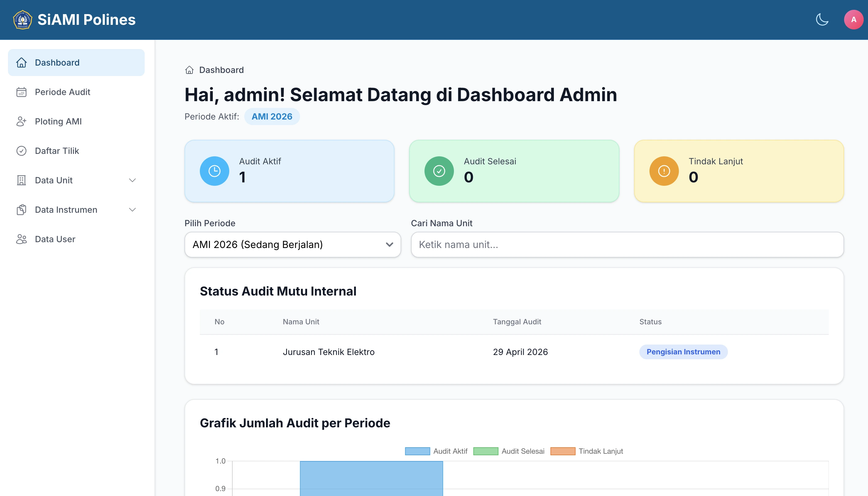Viewport: 868px width, 496px height.
Task: Toggle dark mode moon icon
Action: (x=822, y=20)
